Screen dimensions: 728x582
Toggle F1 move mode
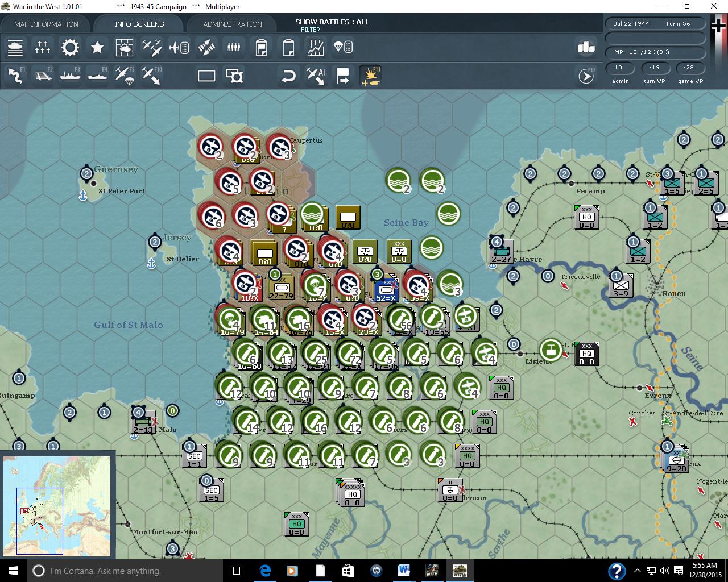tap(15, 76)
